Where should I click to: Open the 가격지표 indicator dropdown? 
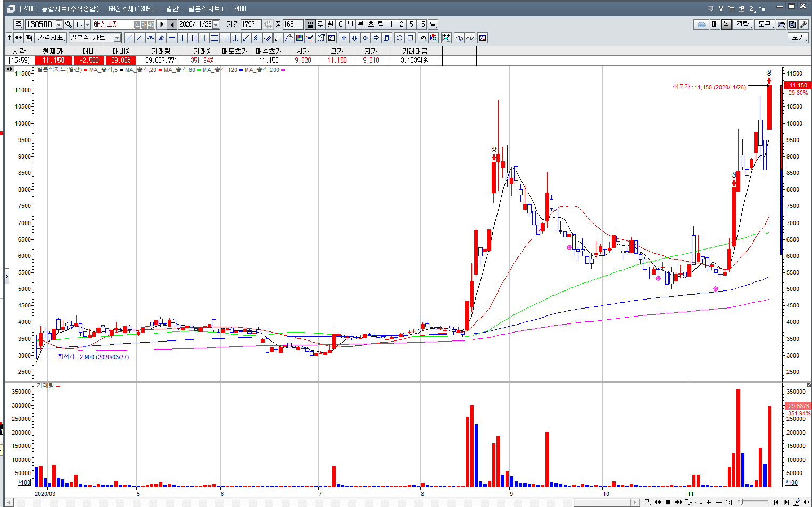(51, 38)
